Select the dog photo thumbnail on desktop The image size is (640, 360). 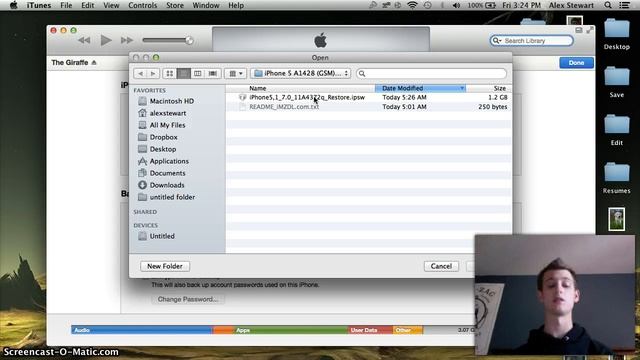pyautogui.click(x=616, y=219)
